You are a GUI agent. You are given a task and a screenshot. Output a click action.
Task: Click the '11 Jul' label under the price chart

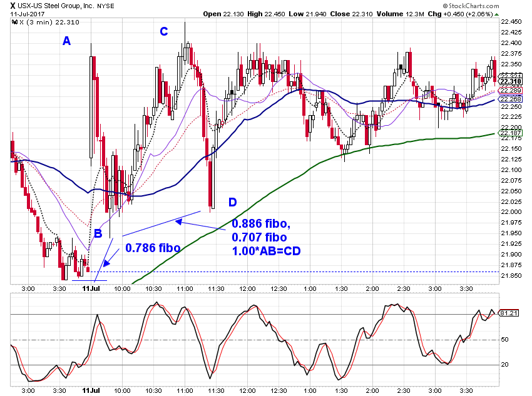[91, 288]
